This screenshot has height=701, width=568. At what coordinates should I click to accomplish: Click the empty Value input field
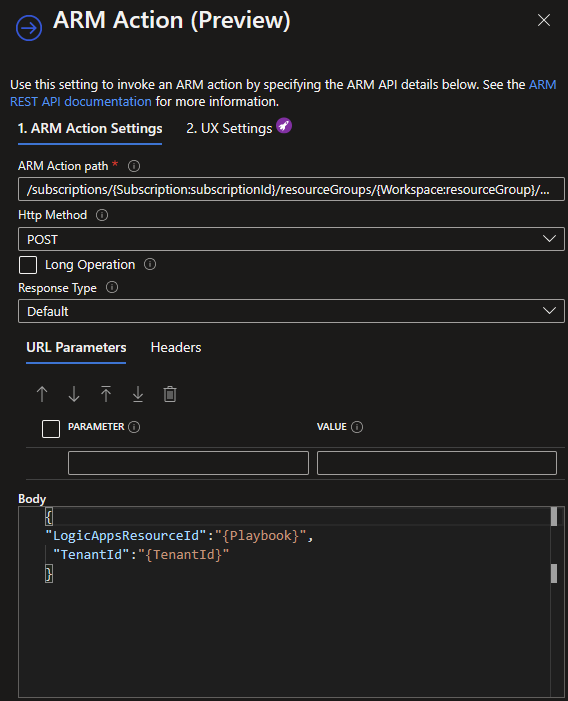coord(437,463)
